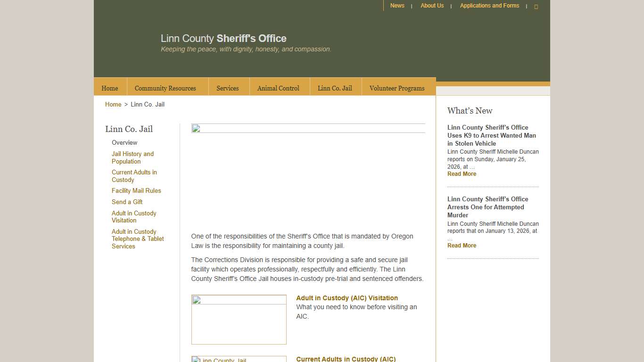Image resolution: width=644 pixels, height=362 pixels.
Task: Open the site search icon
Action: click(536, 6)
